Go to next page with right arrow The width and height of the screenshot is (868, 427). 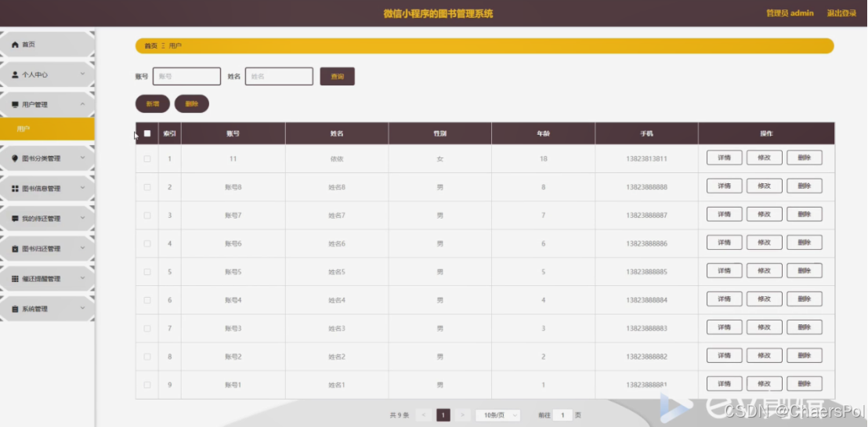coord(463,415)
